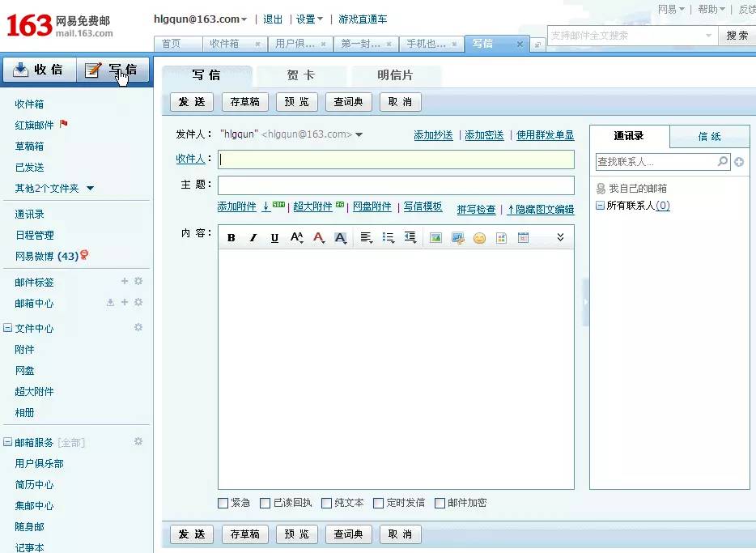Viewport: 756px width, 553px height.
Task: Open the font color picker
Action: [318, 238]
